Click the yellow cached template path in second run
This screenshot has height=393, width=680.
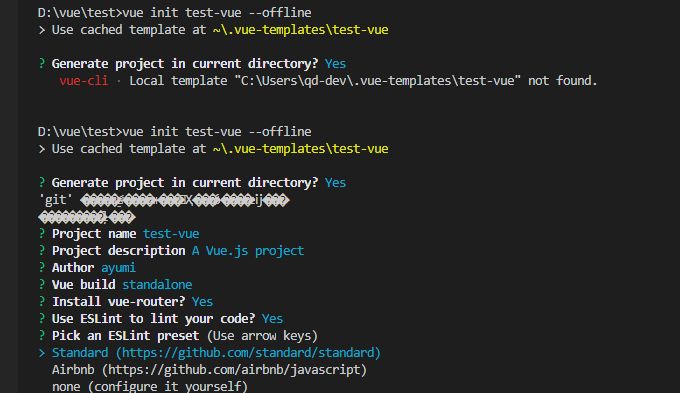(x=301, y=149)
